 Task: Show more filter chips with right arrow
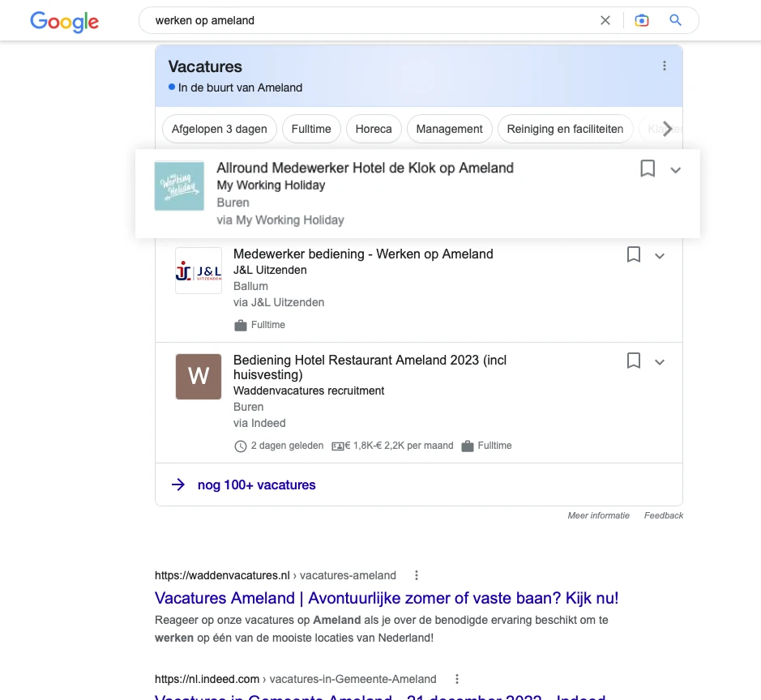coord(668,129)
